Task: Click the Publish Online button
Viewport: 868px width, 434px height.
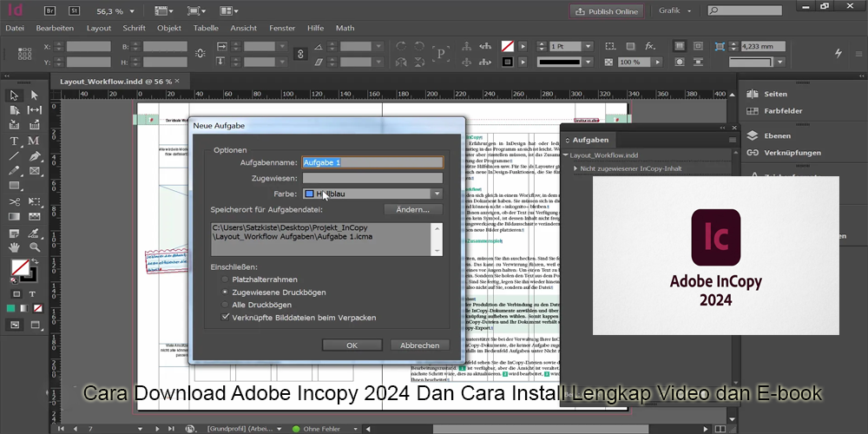Action: [x=607, y=11]
